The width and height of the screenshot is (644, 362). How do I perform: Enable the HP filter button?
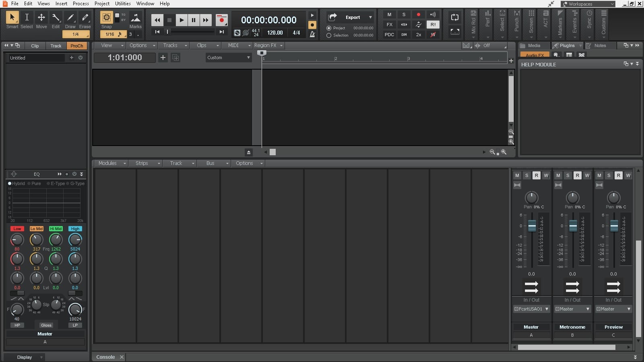[x=17, y=325]
